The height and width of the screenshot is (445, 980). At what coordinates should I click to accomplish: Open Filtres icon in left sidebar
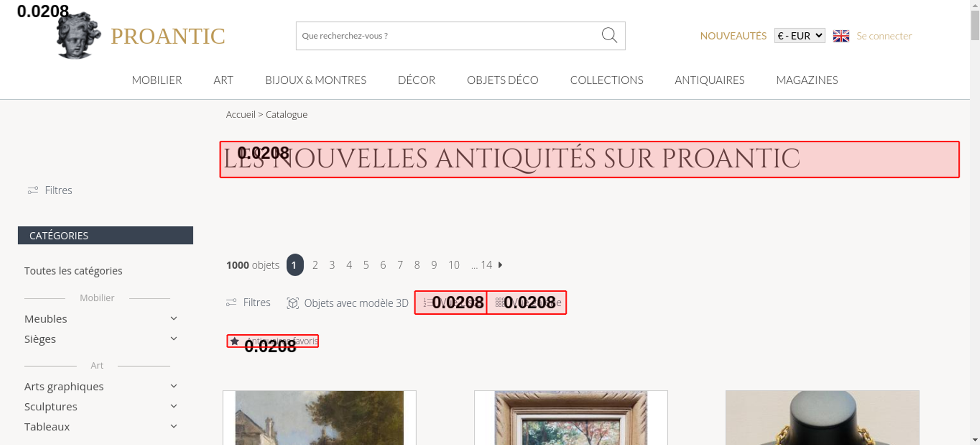33,190
